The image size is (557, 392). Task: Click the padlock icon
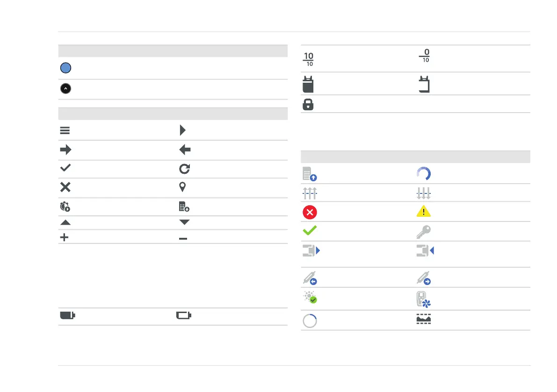tap(308, 104)
